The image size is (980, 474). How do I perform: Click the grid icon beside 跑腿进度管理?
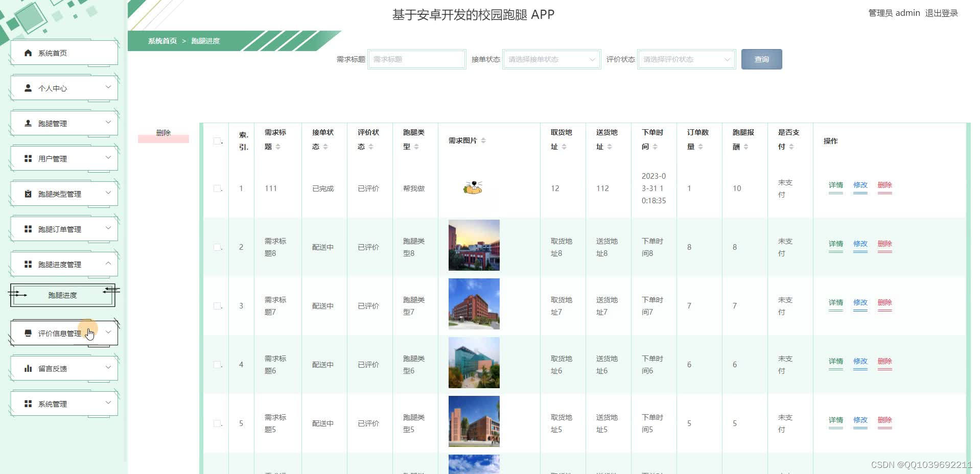click(x=28, y=264)
